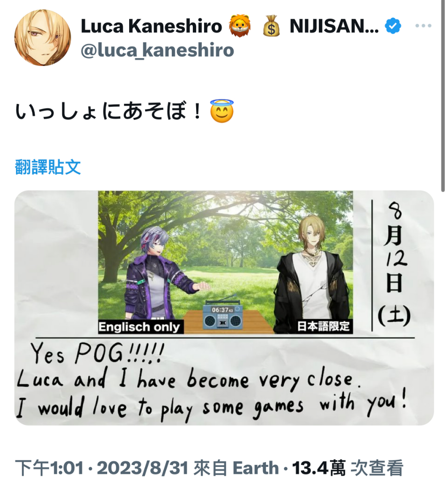Open the attached tweet image
The width and height of the screenshot is (448, 479).
tap(224, 308)
